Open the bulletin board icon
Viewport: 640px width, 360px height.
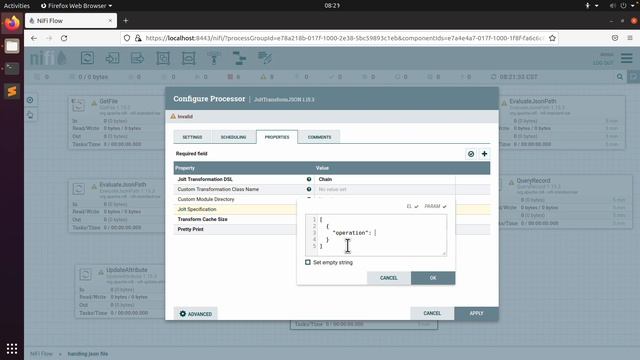(x=634, y=77)
